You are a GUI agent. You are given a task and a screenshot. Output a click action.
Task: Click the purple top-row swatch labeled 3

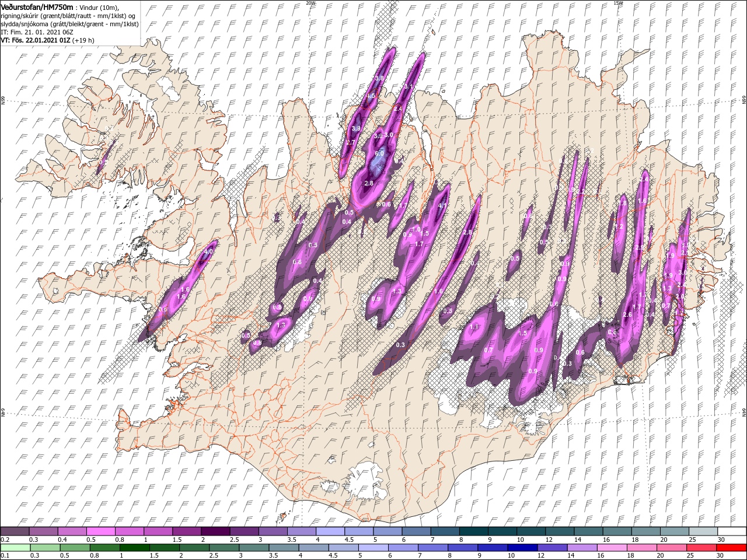tap(273, 531)
